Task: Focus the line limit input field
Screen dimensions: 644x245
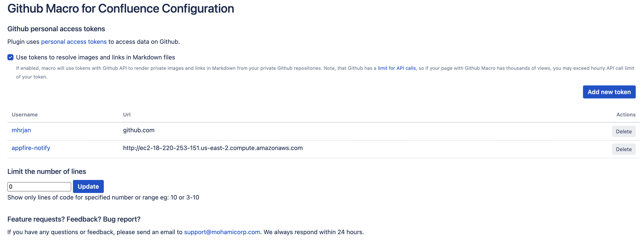Action: pos(39,186)
